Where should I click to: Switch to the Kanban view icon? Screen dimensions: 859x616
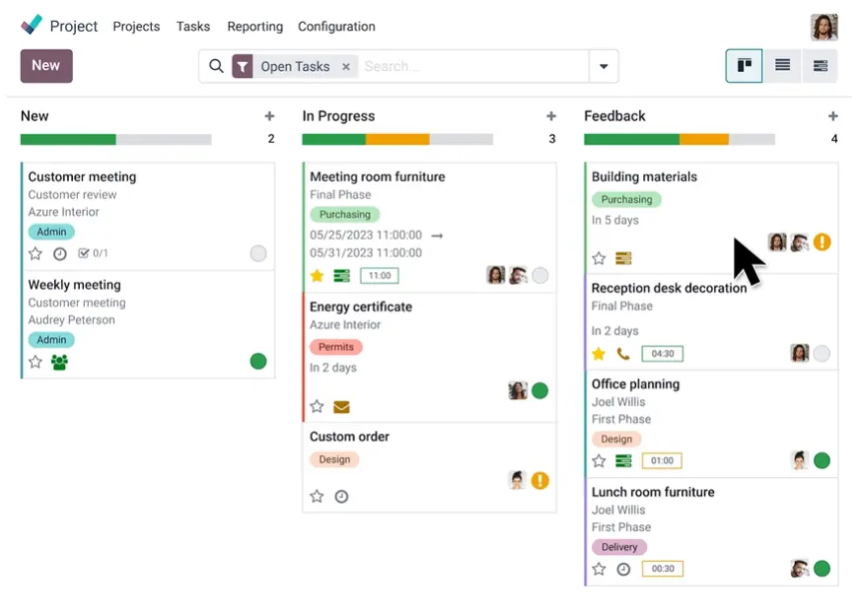coord(744,66)
